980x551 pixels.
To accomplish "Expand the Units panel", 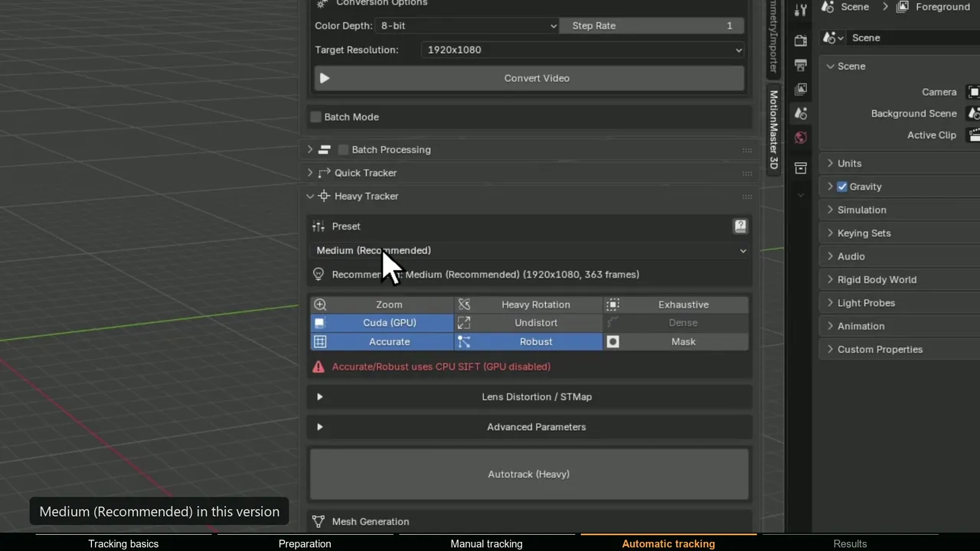I will point(830,163).
